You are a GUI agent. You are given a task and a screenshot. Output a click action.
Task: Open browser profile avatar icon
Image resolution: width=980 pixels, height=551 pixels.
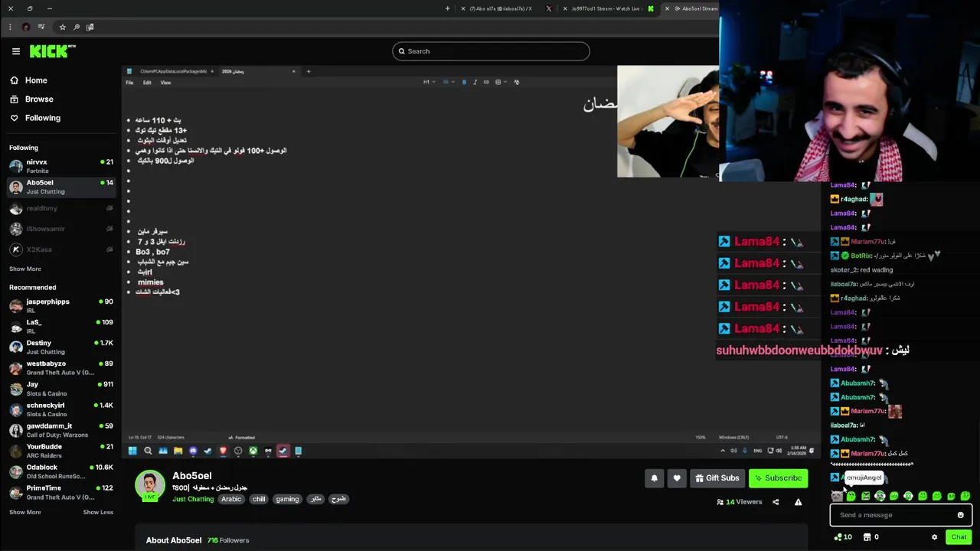point(26,27)
